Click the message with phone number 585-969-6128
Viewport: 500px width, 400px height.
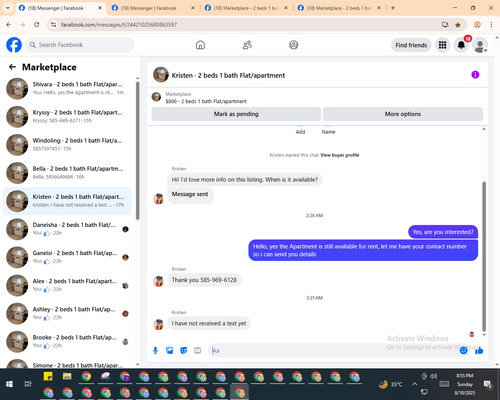204,280
